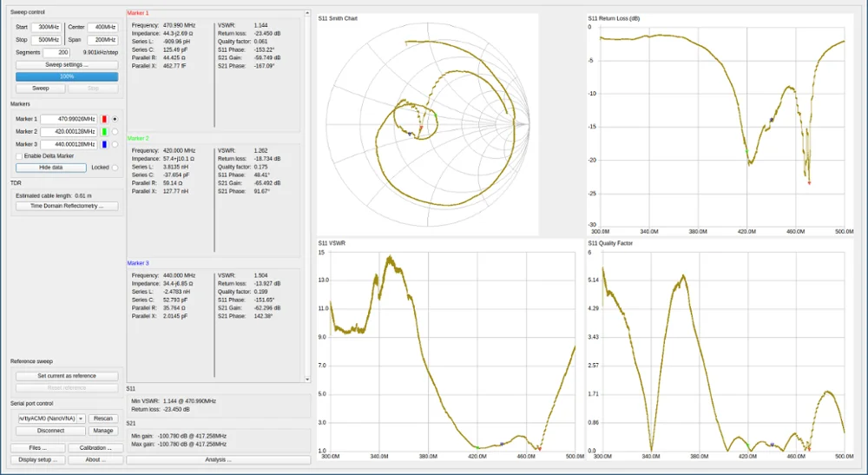Image resolution: width=868 pixels, height=475 pixels.
Task: Open the About dialog
Action: point(95,460)
